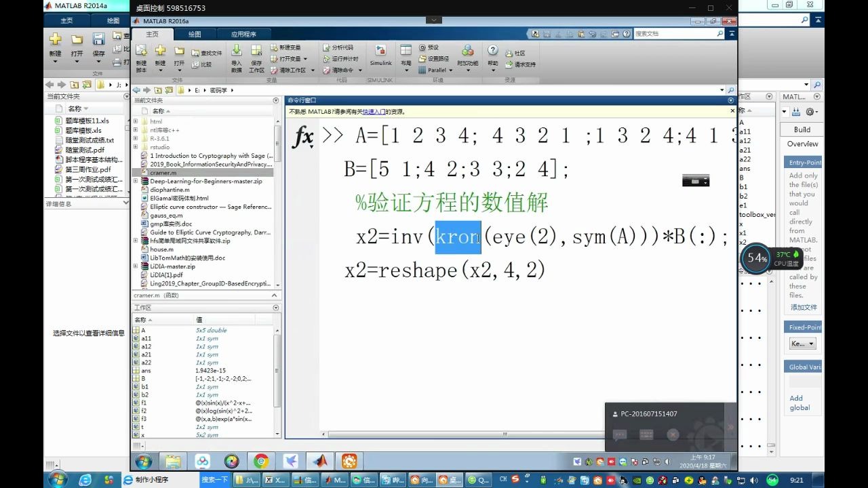Viewport: 868px width, 488px height.
Task: Click 题库模板11.xls in R2014a file list
Action: click(x=87, y=121)
